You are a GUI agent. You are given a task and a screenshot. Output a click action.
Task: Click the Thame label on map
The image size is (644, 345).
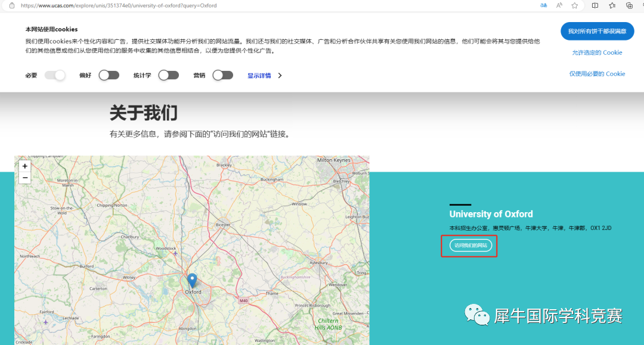[272, 293]
